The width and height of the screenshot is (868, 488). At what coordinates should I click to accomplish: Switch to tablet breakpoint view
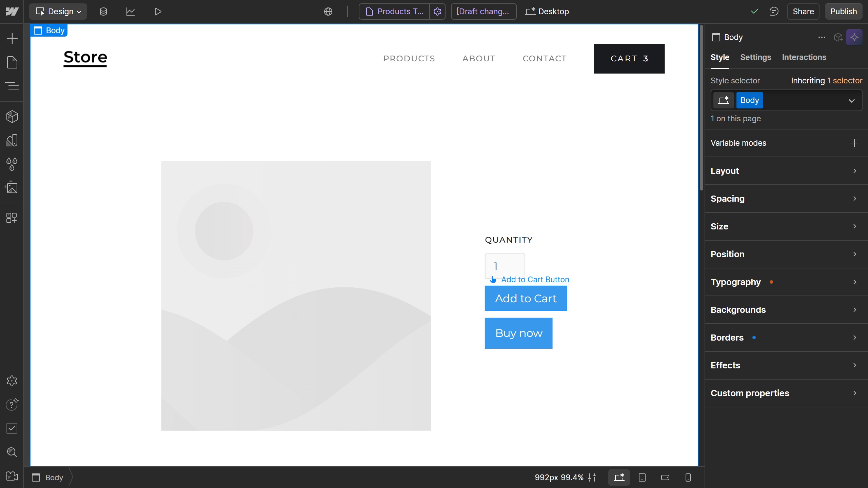click(642, 477)
